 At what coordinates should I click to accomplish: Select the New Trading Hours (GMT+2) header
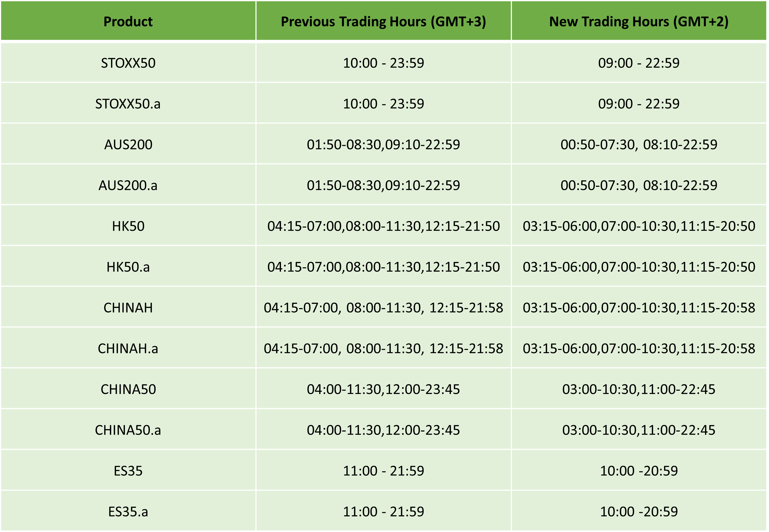(639, 21)
